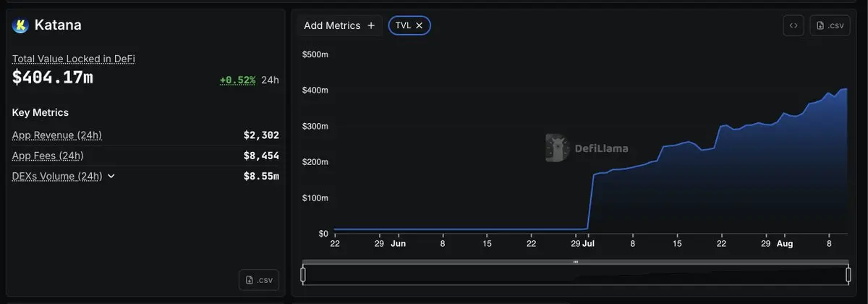This screenshot has width=868, height=304.
Task: Open the Add Metrics dropdown
Action: tap(339, 25)
